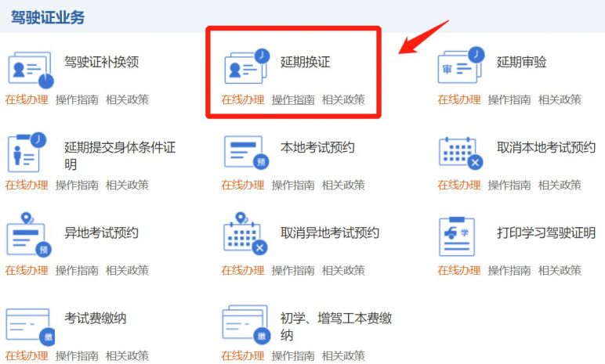Click the 取消异地考试预约 calendar icon

coord(245,233)
